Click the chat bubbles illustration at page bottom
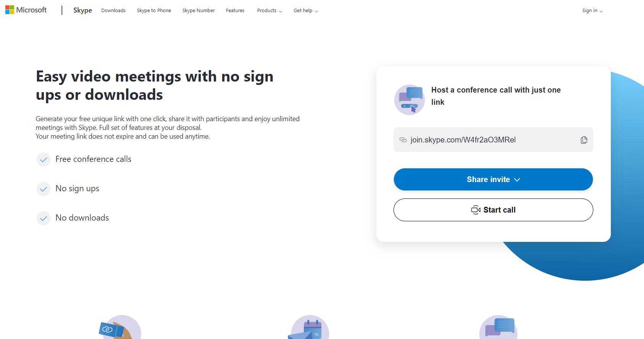This screenshot has height=339, width=644. coord(498,327)
